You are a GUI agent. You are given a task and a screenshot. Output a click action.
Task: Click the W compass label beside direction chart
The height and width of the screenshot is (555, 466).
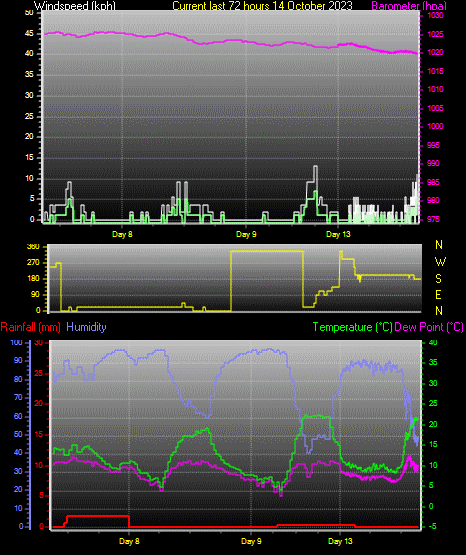[440, 262]
